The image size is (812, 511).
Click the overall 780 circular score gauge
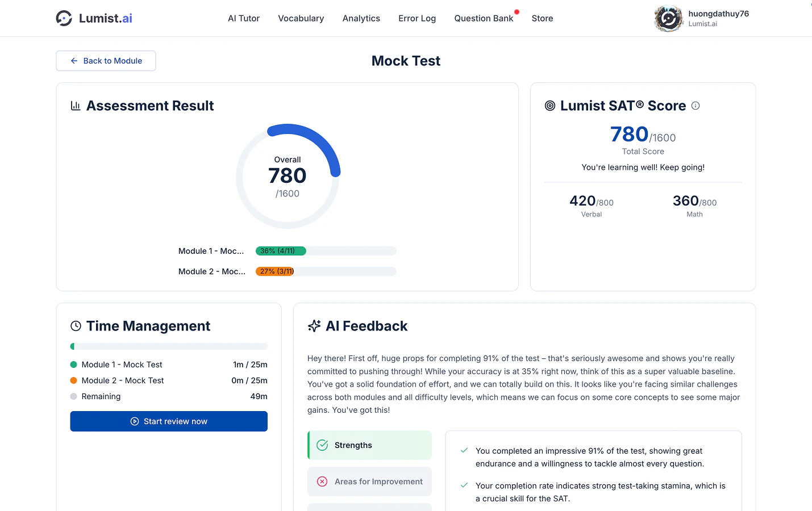[x=288, y=177]
